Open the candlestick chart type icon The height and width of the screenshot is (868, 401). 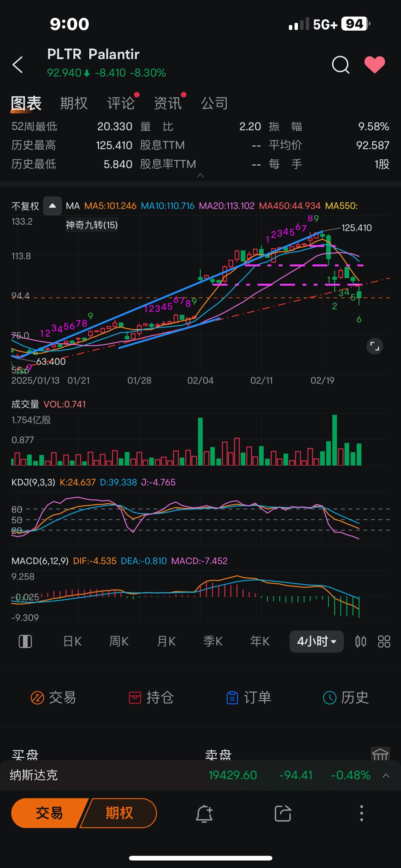[x=361, y=641]
